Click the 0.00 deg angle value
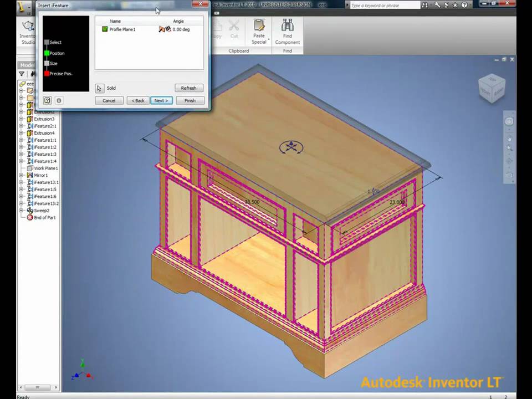This screenshot has width=532, height=399. pyautogui.click(x=181, y=29)
